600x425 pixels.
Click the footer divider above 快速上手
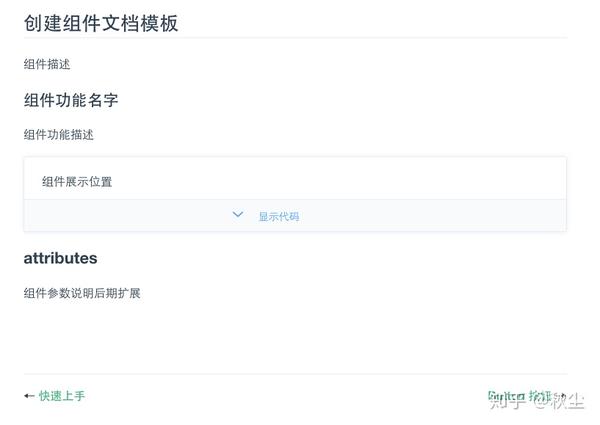[x=295, y=374]
